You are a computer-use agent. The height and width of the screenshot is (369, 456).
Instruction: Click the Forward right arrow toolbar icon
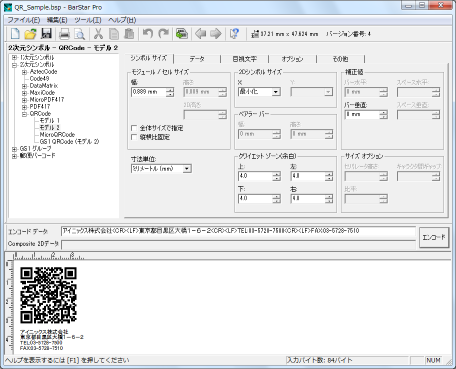tap(216, 33)
